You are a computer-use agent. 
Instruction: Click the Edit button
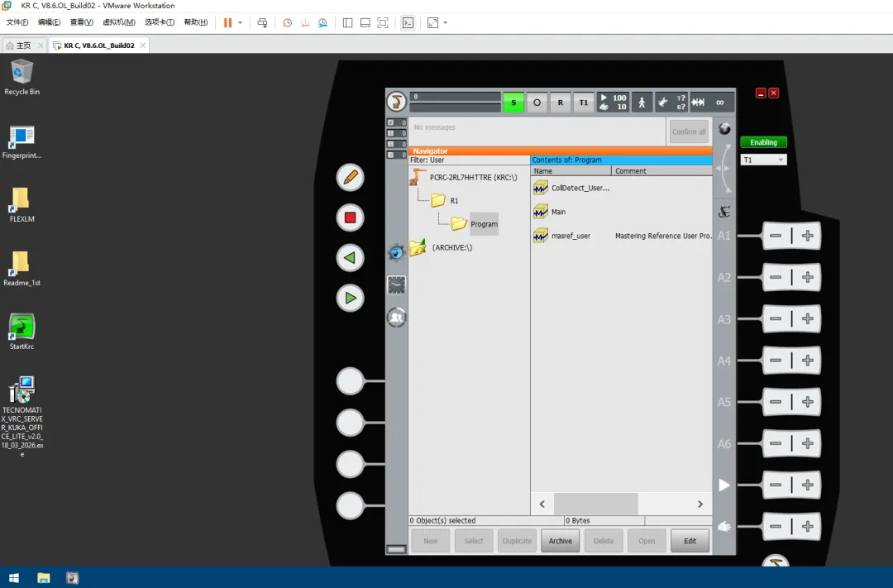pyautogui.click(x=690, y=541)
